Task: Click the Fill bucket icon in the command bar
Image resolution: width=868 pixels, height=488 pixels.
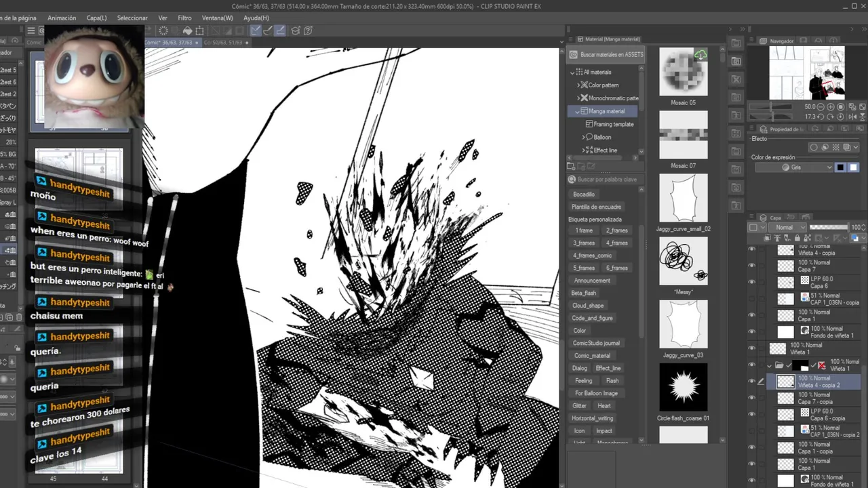Action: pos(188,30)
